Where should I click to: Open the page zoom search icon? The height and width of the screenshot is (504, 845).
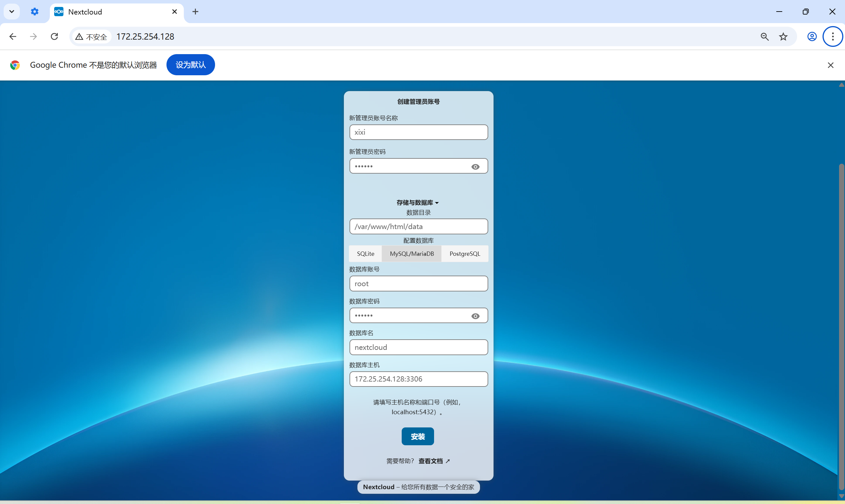coord(764,36)
